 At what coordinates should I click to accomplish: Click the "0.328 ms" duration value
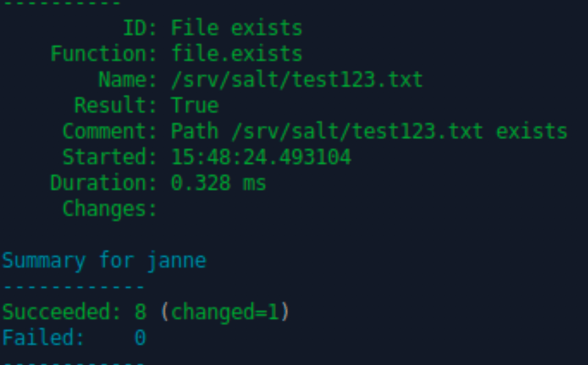[x=218, y=183]
